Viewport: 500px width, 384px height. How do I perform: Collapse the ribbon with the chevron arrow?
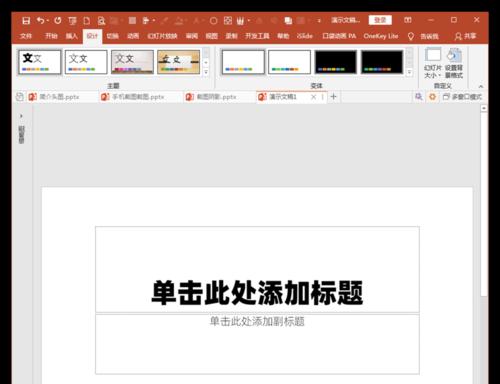481,86
